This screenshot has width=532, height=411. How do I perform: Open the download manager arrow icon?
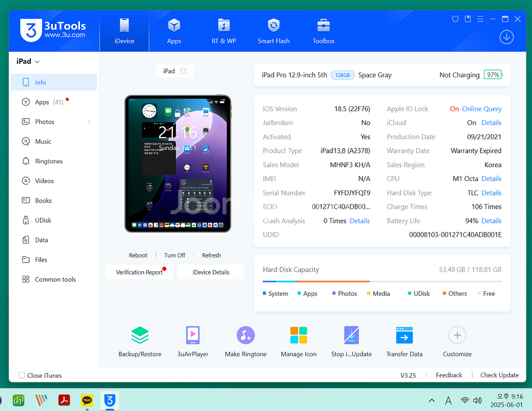point(506,37)
